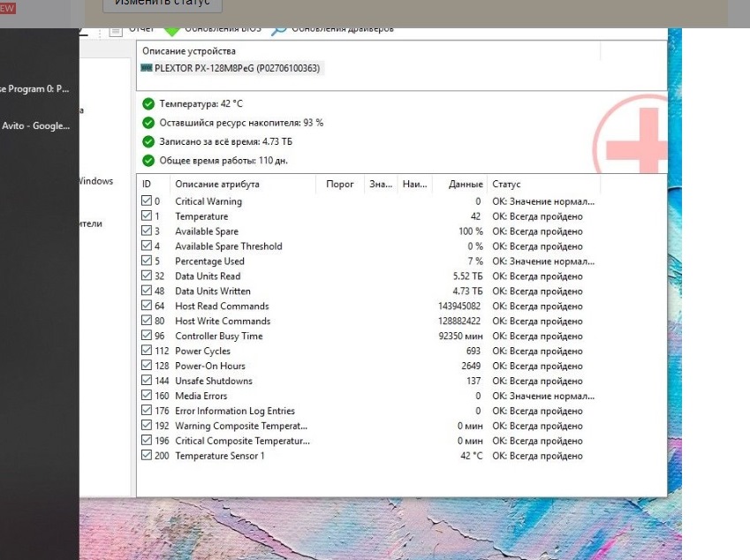Toggle the Host Write Commands checkbox
The image size is (750, 560).
coord(147,321)
